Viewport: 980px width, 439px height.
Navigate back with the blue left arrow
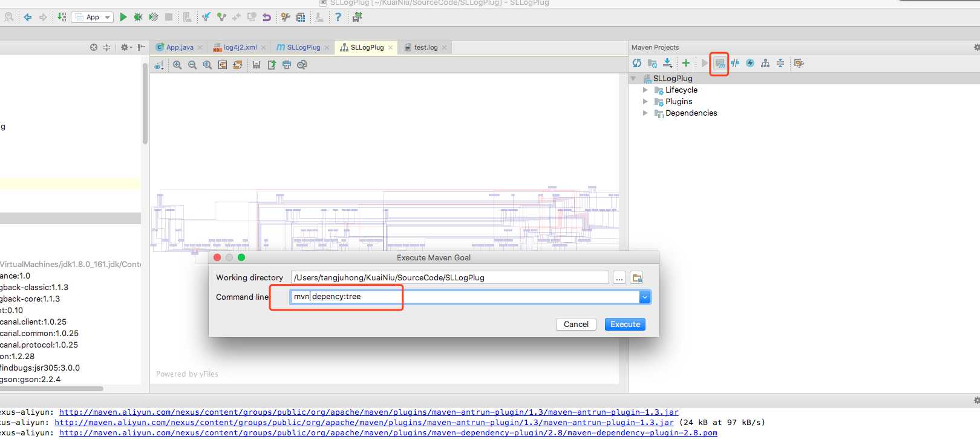pos(28,17)
